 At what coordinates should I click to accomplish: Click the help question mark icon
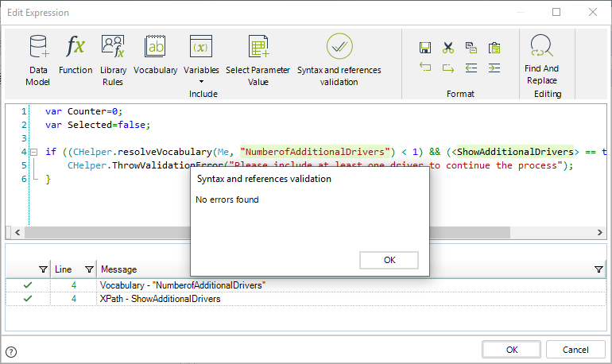point(11,352)
